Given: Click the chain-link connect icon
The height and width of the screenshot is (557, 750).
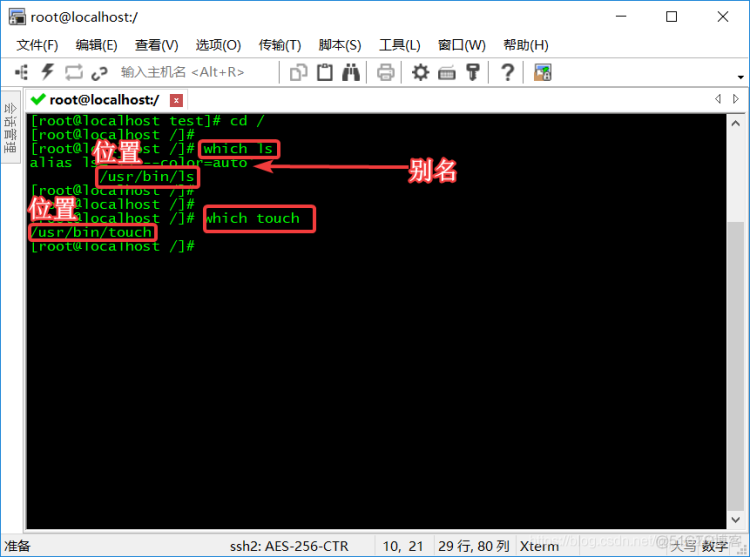Looking at the screenshot, I should (x=99, y=73).
